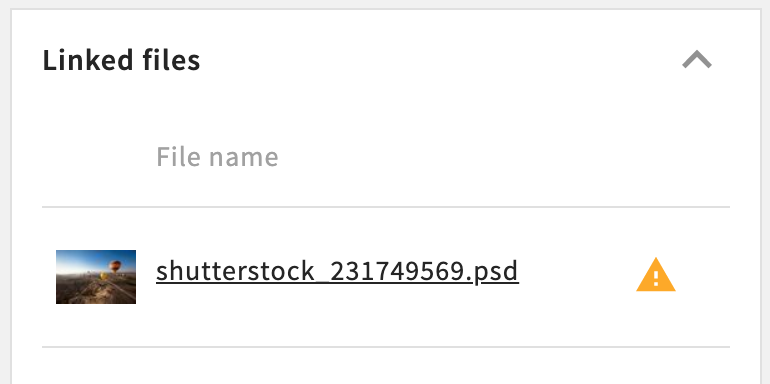This screenshot has width=770, height=384.
Task: Click the orange warning triangle icon
Action: (x=656, y=275)
